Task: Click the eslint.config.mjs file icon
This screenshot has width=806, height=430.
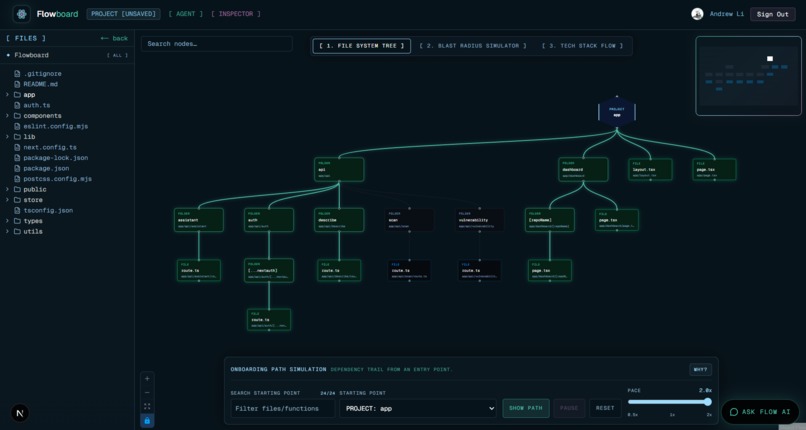Action: pos(17,126)
